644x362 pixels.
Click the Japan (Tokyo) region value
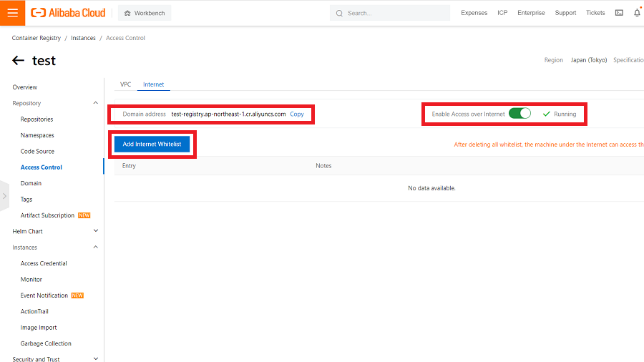tap(589, 60)
